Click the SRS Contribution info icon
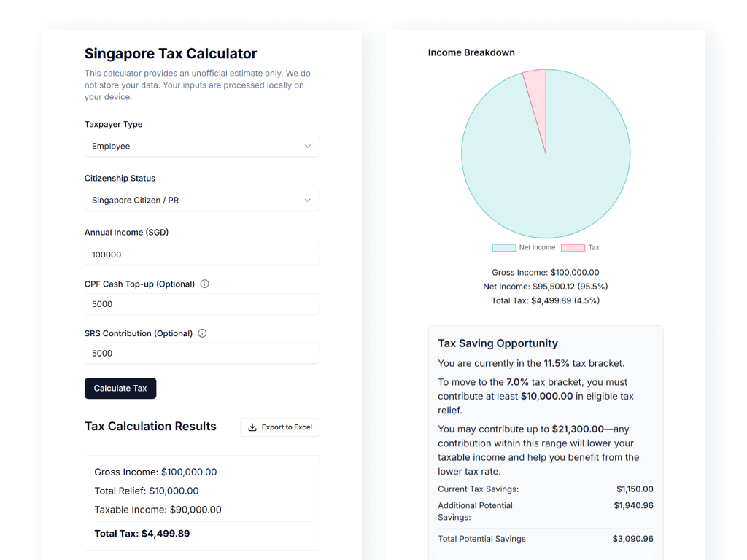747x560 pixels. [x=202, y=333]
